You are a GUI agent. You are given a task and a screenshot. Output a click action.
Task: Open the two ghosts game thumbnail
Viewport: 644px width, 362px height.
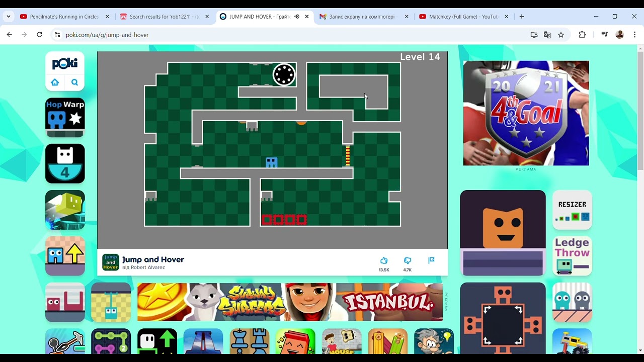572,302
